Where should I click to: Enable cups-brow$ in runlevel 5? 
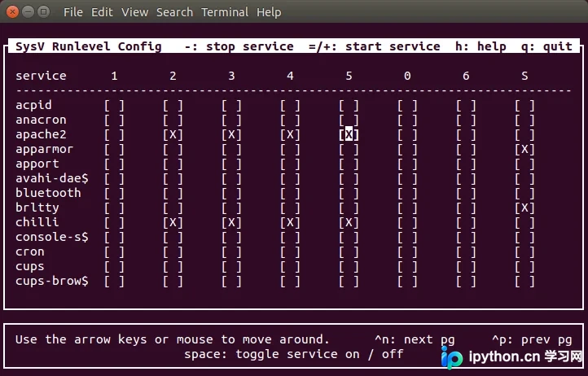(x=349, y=281)
